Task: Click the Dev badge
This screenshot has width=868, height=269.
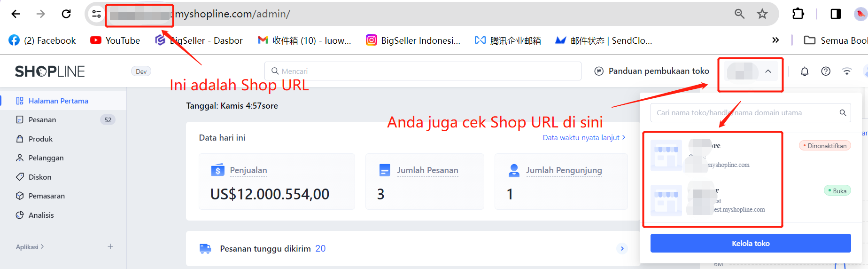Action: (x=141, y=71)
